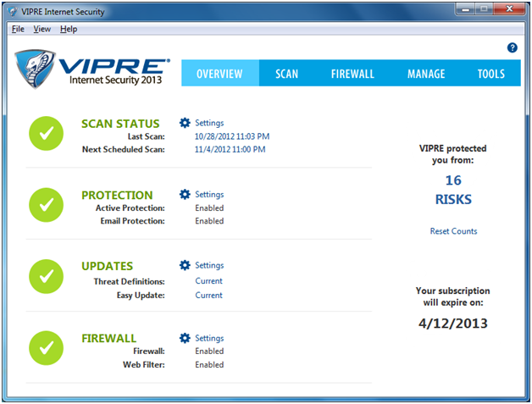The width and height of the screenshot is (532, 404).
Task: Maximize the VIPRE window
Action: 484,9
